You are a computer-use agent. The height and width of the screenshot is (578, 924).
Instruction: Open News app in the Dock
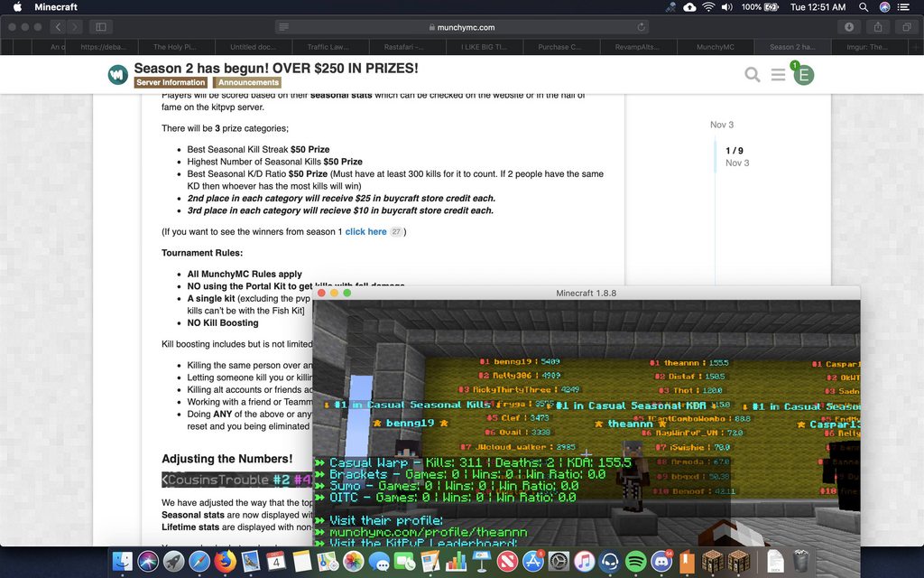point(507,561)
